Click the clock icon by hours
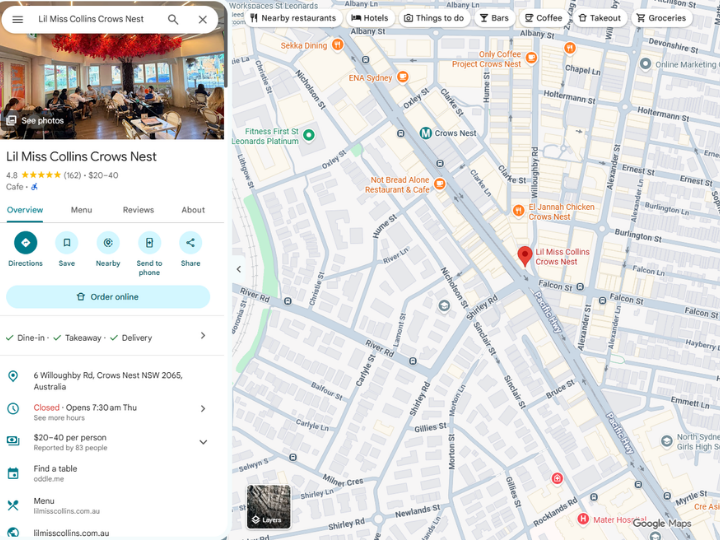 pyautogui.click(x=13, y=408)
